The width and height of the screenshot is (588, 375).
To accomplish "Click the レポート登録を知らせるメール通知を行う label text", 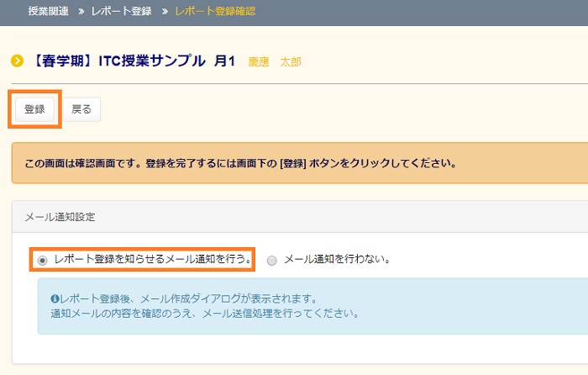I will coord(153,259).
